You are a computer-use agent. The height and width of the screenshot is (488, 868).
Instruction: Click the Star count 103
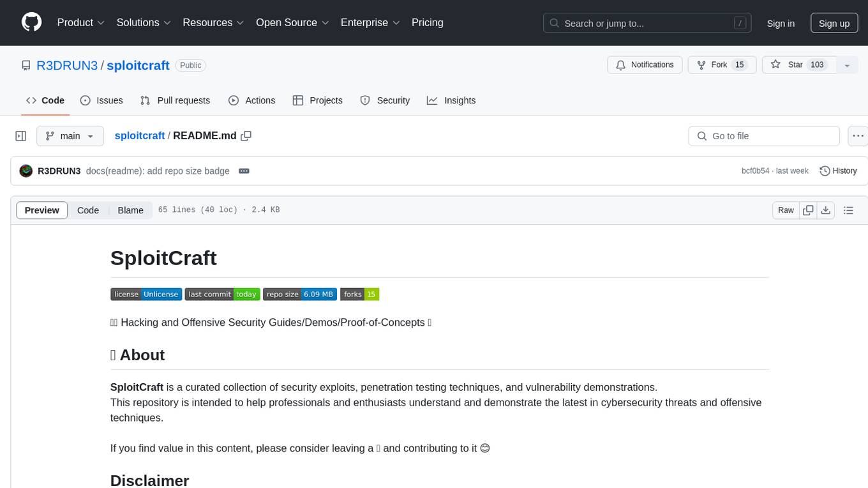tap(817, 65)
